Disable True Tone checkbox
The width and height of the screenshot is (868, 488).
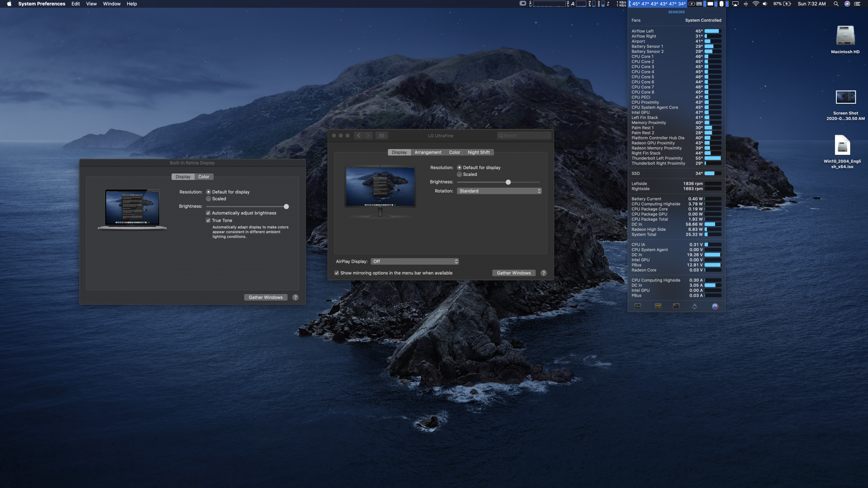pyautogui.click(x=208, y=220)
